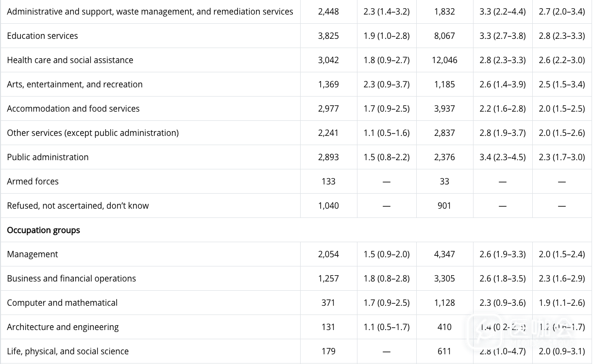The width and height of the screenshot is (593, 364).
Task: Select the 'Management' occupation row label
Action: (x=33, y=254)
